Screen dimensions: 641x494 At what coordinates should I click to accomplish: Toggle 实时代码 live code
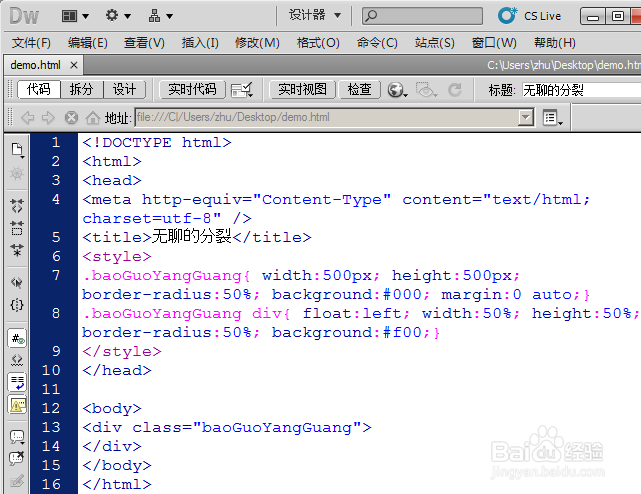[192, 89]
